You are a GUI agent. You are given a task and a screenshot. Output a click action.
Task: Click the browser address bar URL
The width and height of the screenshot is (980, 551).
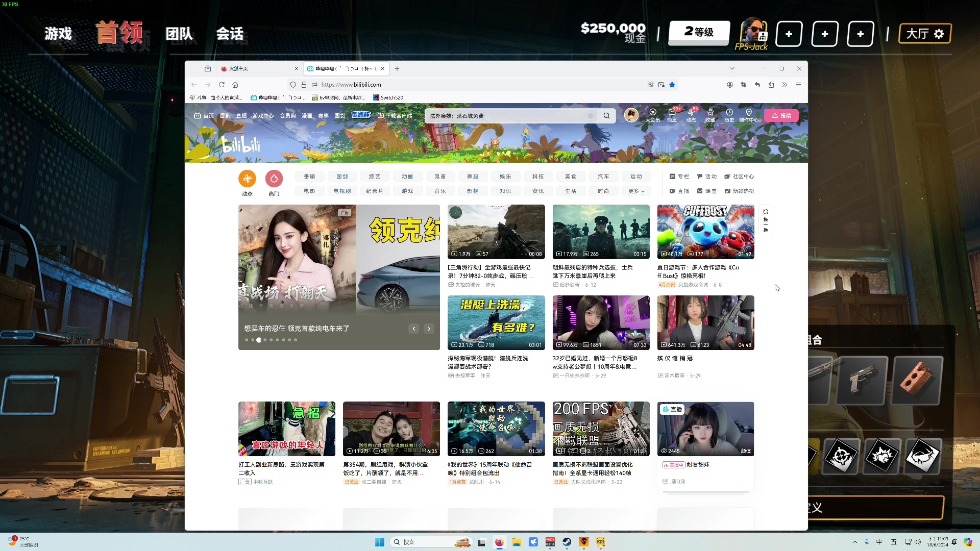click(351, 85)
